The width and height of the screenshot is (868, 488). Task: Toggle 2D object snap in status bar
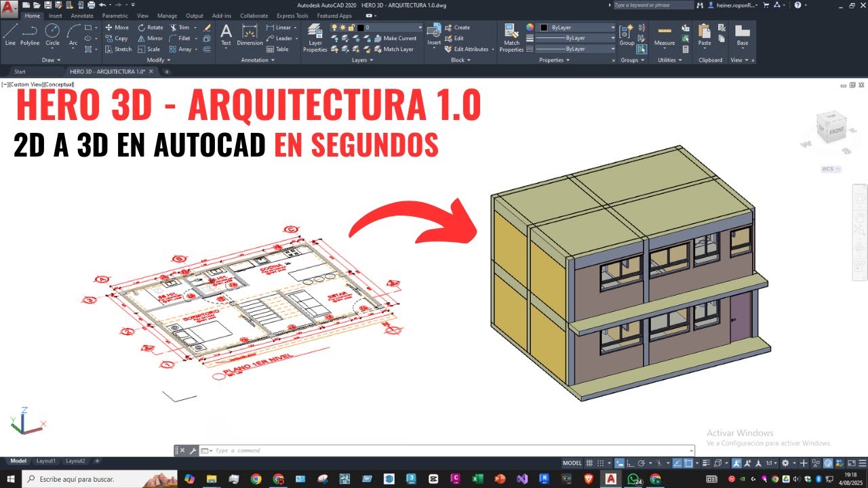tap(688, 463)
